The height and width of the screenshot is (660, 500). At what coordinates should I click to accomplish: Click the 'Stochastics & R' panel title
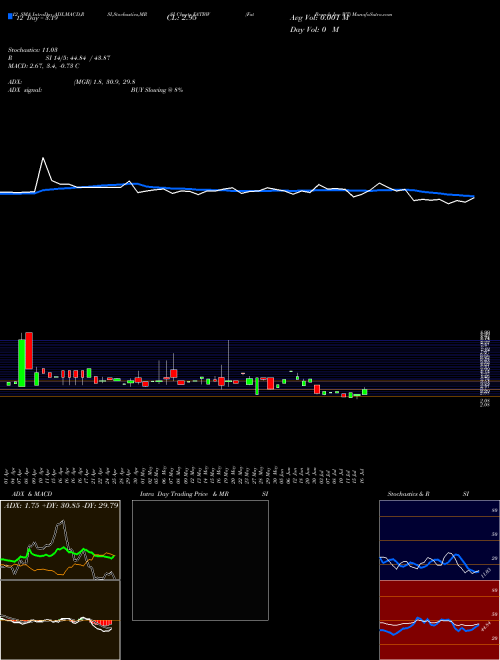pos(408,494)
